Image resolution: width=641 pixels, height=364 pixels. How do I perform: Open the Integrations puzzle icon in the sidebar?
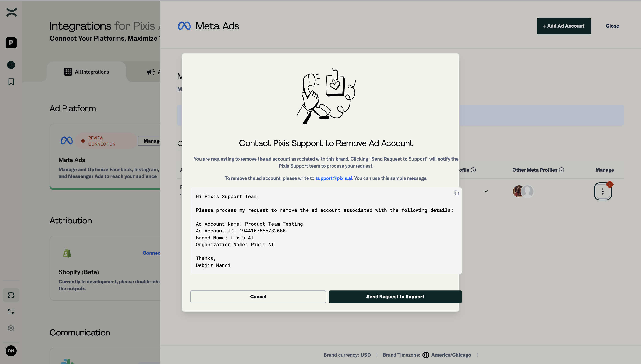11,295
